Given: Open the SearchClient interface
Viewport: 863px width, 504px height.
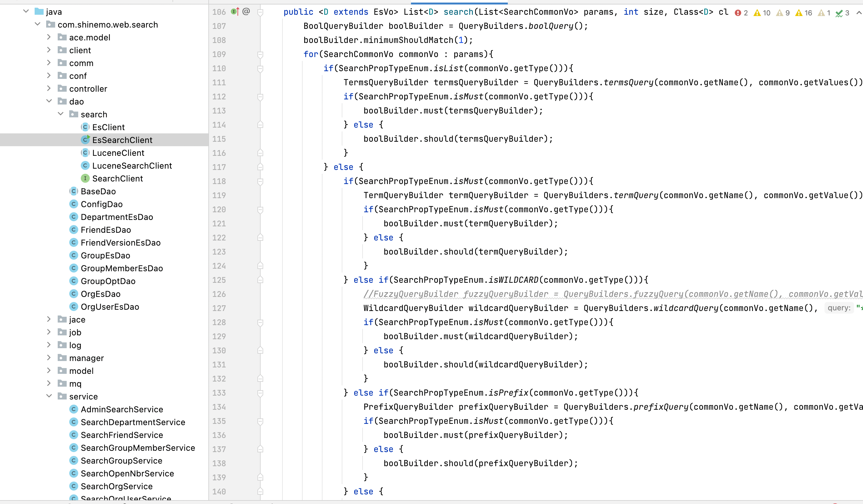Looking at the screenshot, I should (x=117, y=179).
